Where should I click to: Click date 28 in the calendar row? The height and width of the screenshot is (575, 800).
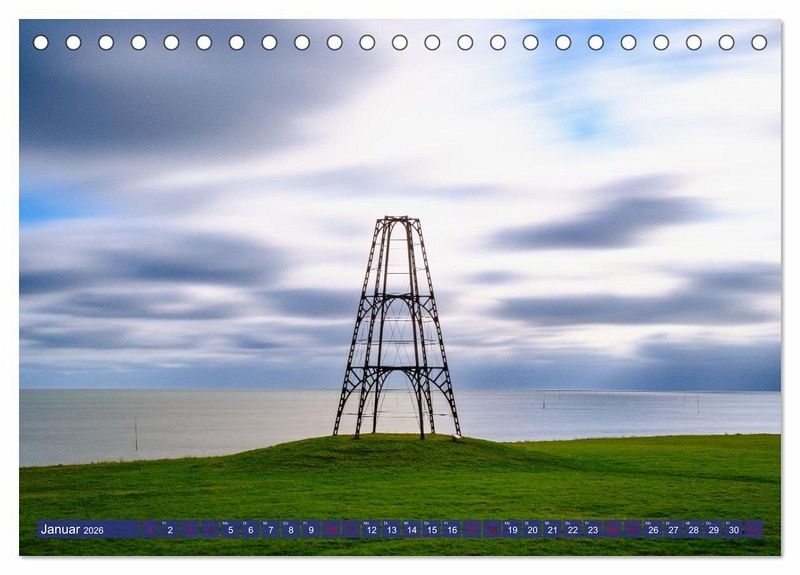[x=693, y=530]
